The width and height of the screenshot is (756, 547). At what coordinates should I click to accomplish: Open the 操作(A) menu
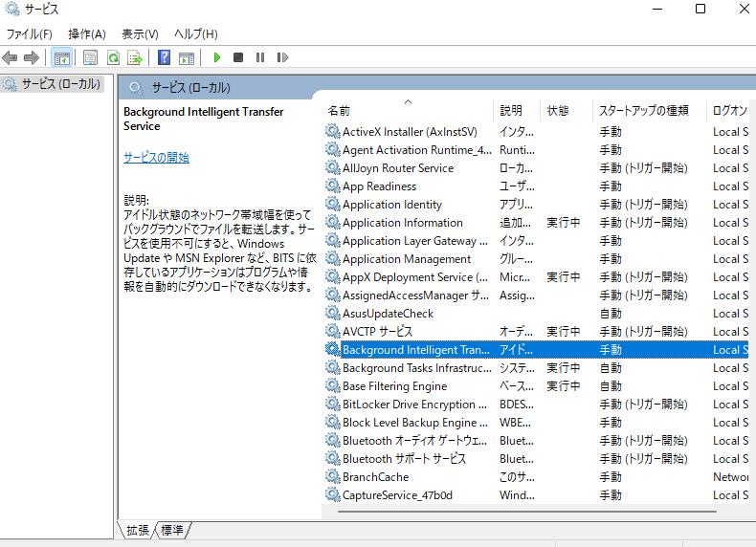pyautogui.click(x=87, y=34)
